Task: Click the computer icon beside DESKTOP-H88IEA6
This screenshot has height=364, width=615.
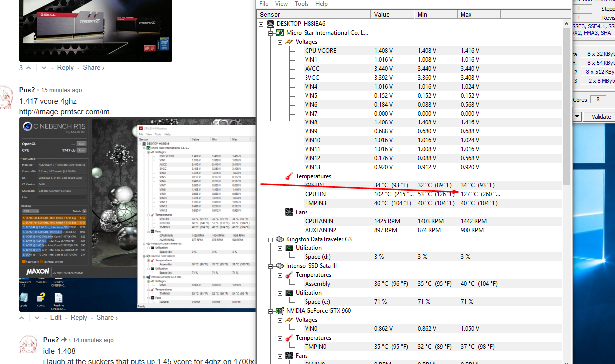Action: tap(270, 24)
